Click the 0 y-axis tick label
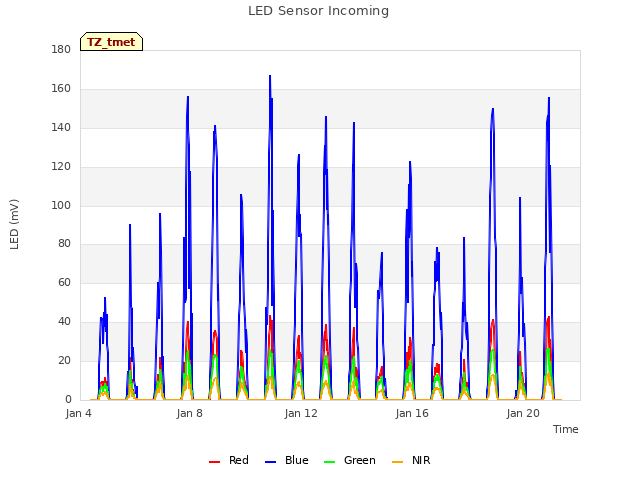640x480 pixels. tap(68, 399)
